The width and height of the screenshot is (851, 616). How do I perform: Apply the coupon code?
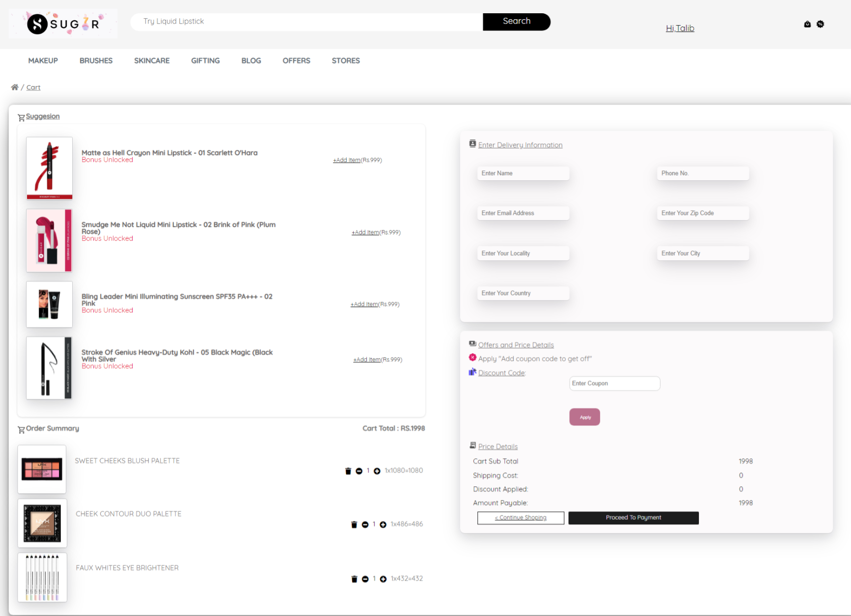584,417
